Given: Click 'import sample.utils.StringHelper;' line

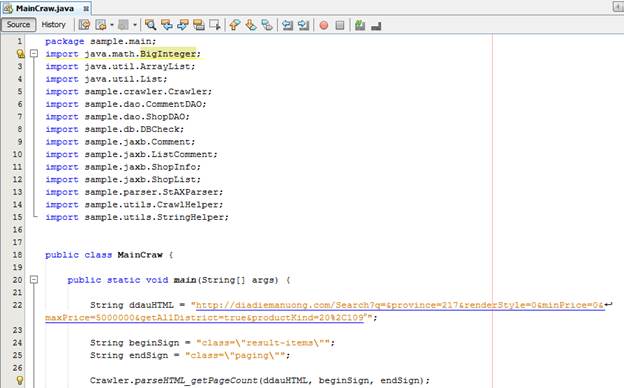Looking at the screenshot, I should coord(137,217).
